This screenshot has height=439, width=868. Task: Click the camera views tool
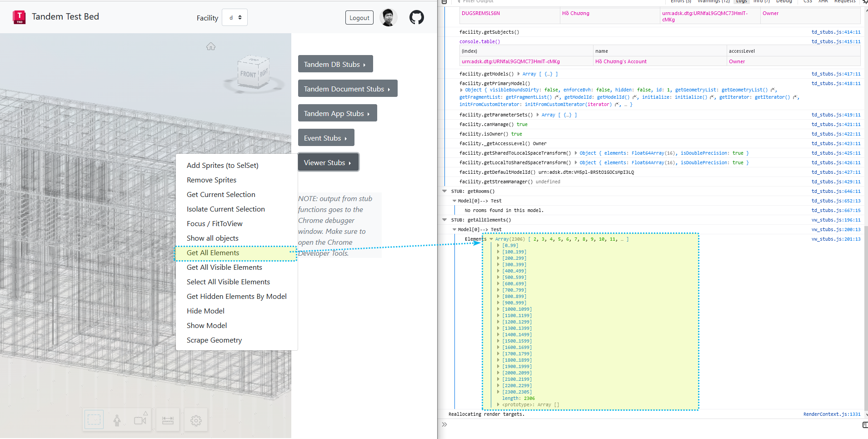(x=140, y=420)
